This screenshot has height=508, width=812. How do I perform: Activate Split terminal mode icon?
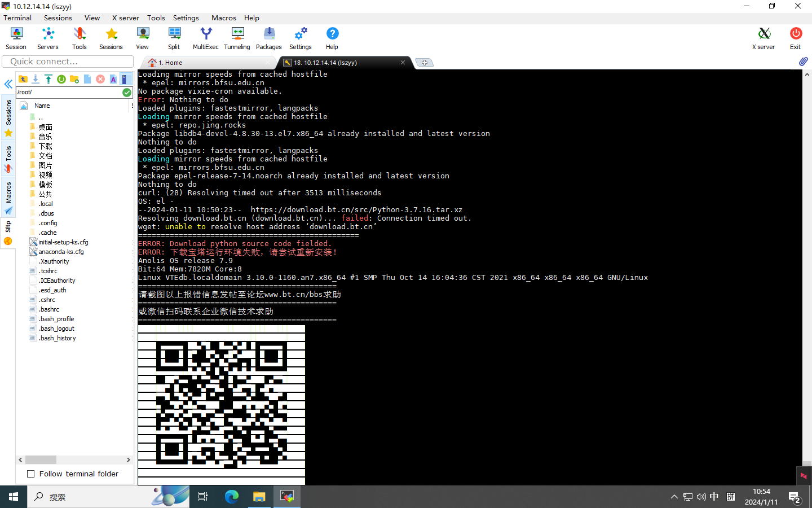pyautogui.click(x=174, y=39)
